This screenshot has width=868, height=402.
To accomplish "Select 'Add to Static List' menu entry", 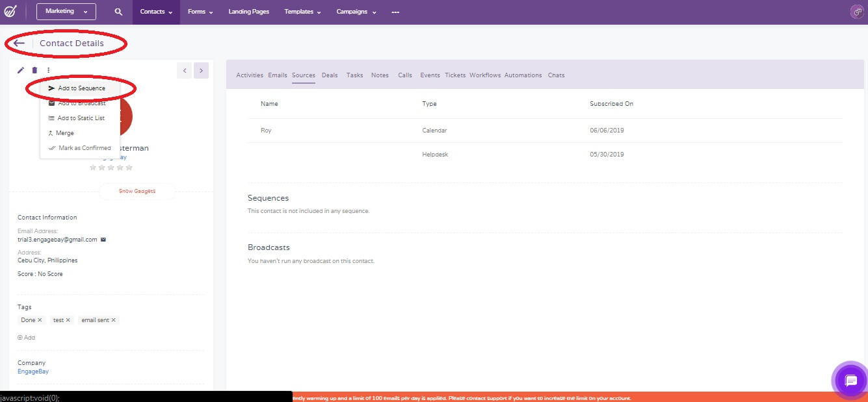I will (81, 118).
